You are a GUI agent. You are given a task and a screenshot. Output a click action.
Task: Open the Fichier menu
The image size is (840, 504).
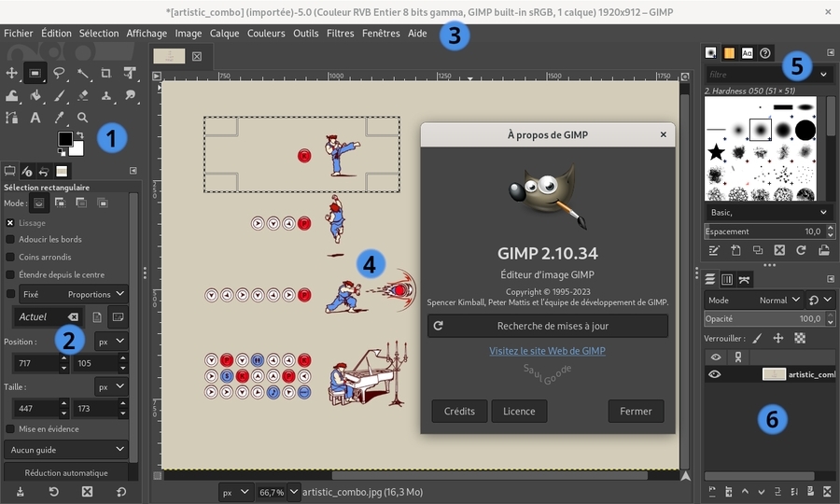[x=19, y=34]
